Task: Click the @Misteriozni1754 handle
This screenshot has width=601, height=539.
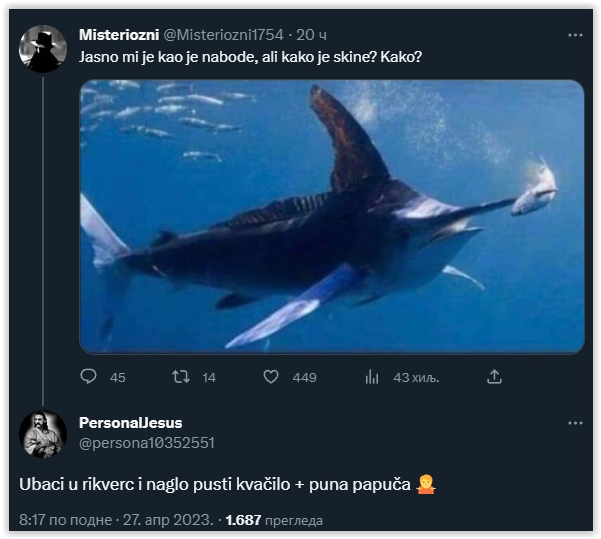Action: click(x=227, y=35)
